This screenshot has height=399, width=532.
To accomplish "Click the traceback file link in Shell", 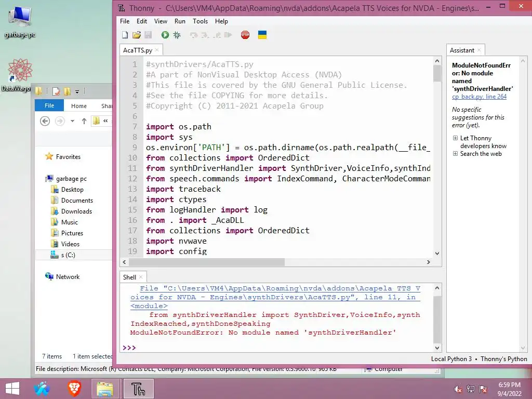I will [275, 297].
